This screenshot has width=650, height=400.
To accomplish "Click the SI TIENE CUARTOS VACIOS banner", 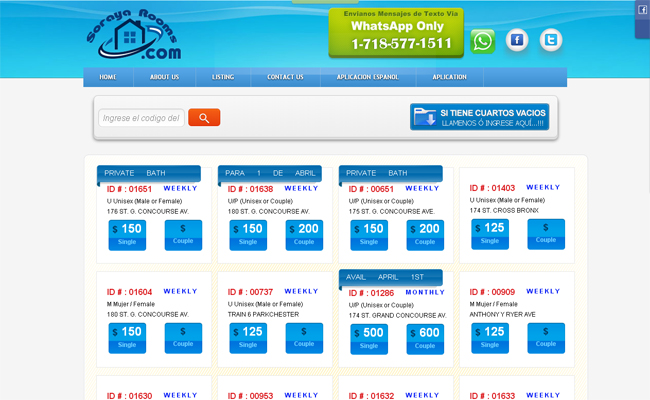I will click(x=479, y=117).
